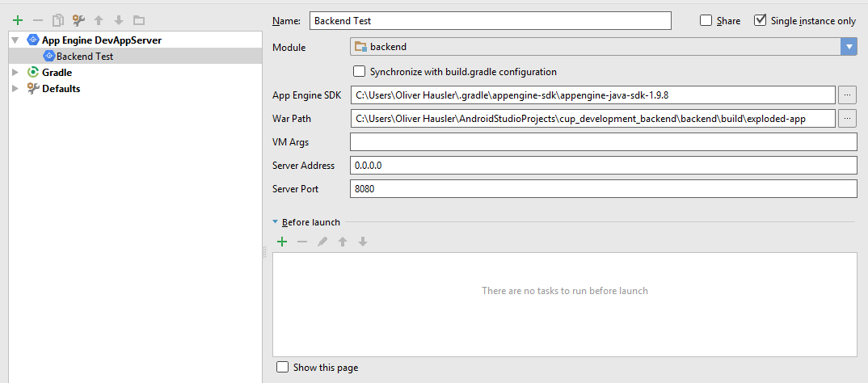Expand the Defaults tree node
The image size is (868, 383).
point(15,89)
